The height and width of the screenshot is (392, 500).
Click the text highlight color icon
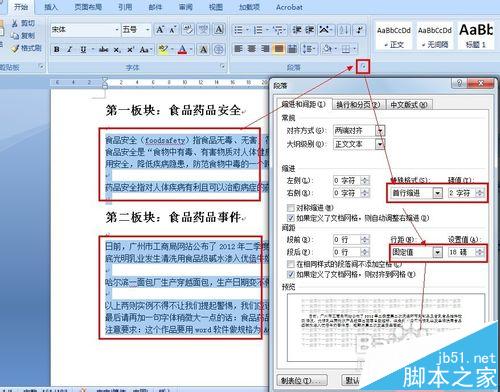(x=163, y=49)
